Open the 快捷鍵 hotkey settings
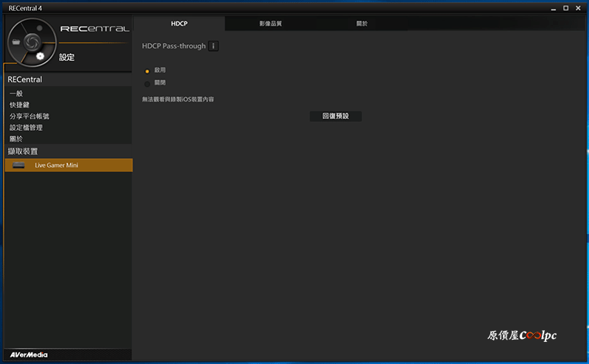 19,104
